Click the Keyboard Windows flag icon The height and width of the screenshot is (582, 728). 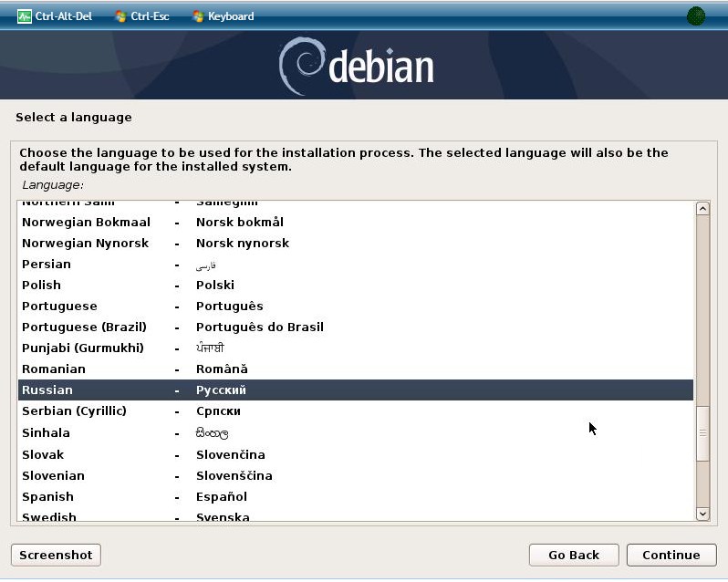[198, 16]
